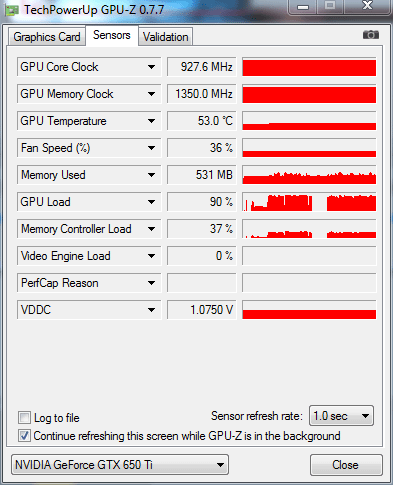Click the Close button
The height and width of the screenshot is (485, 393).
345,465
